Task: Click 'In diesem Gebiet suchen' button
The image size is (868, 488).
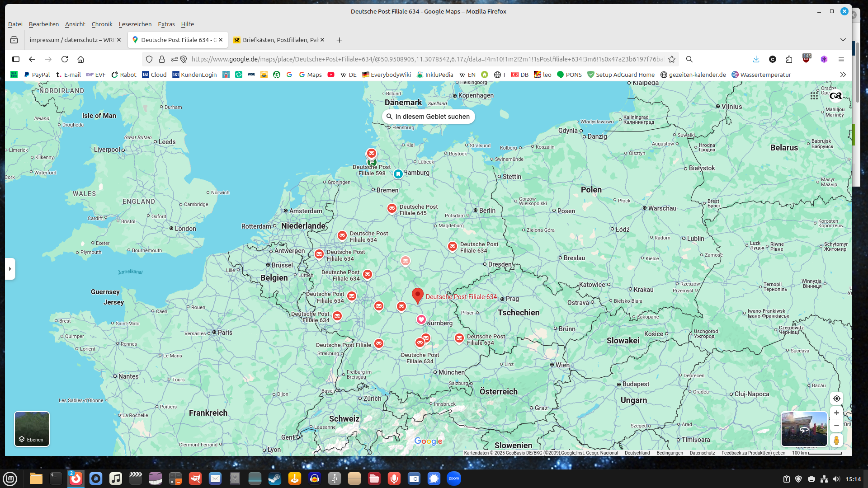Action: pos(428,117)
